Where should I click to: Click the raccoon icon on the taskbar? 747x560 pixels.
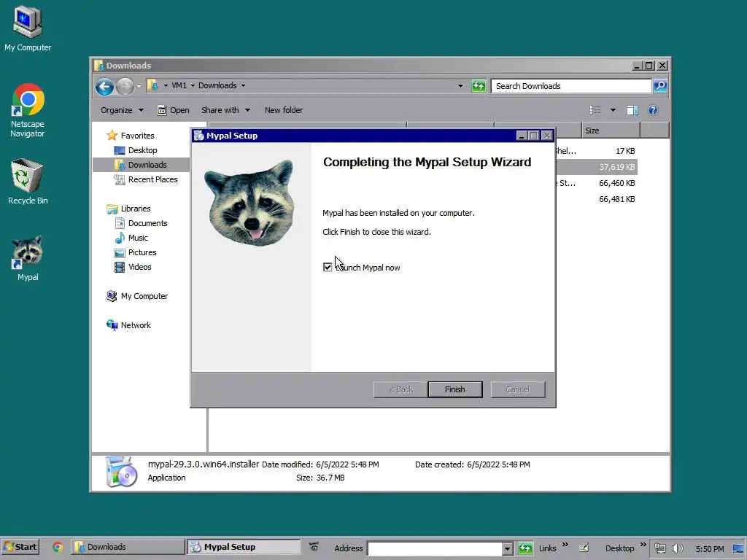[x=314, y=547]
